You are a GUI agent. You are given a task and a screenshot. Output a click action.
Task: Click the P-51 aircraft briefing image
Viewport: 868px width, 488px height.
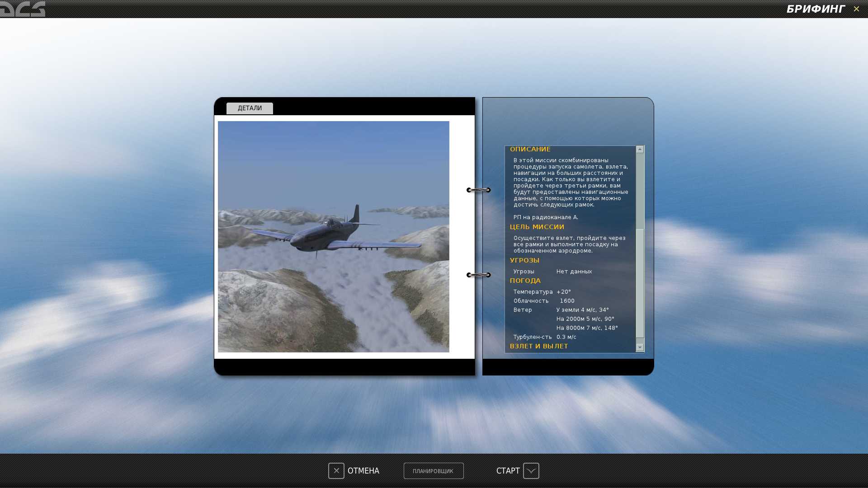(x=334, y=237)
